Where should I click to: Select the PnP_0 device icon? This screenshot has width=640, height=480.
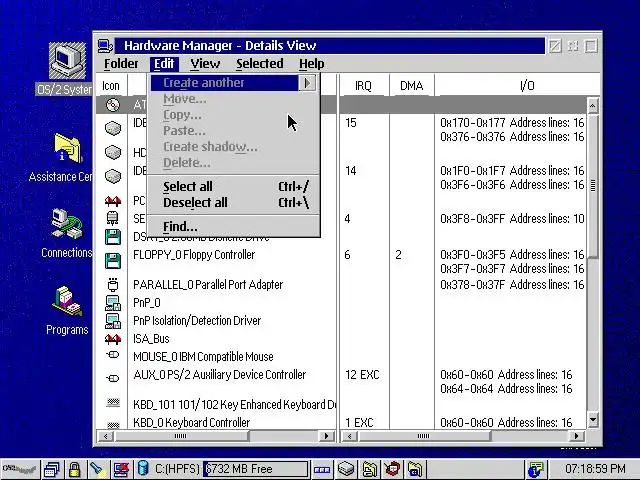point(113,303)
